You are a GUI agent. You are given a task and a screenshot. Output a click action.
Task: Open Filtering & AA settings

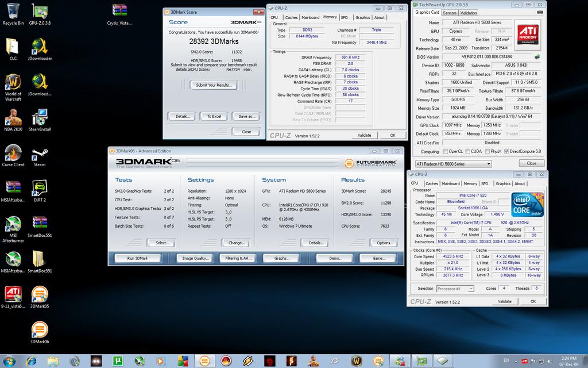238,258
